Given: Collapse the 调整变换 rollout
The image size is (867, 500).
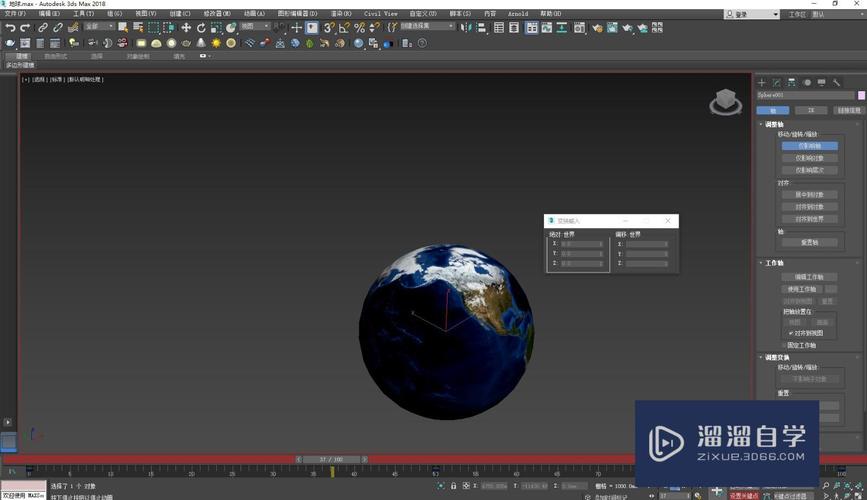Looking at the screenshot, I should click(777, 358).
